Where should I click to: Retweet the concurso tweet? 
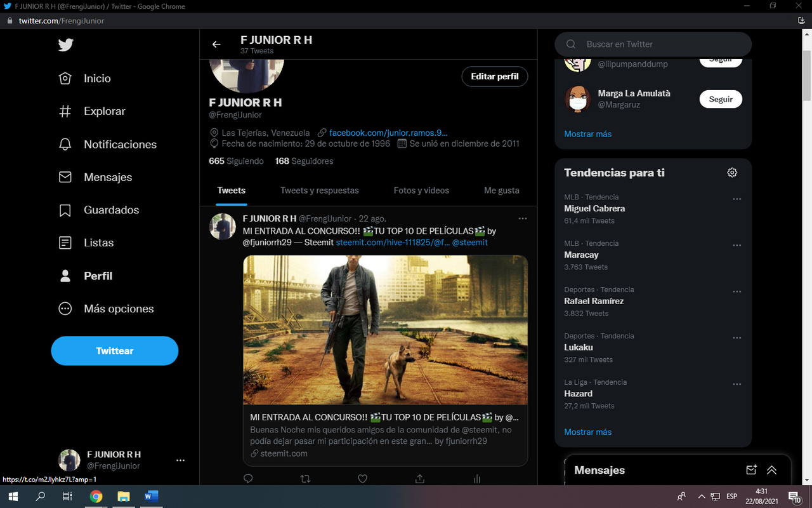[305, 479]
